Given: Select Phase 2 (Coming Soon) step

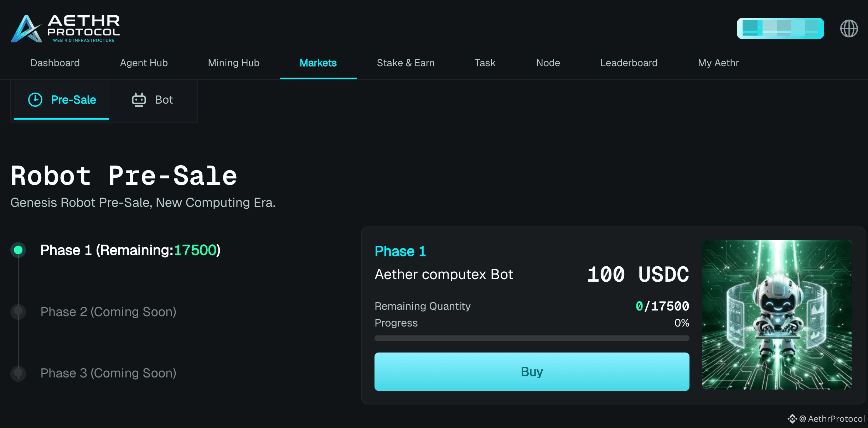Looking at the screenshot, I should [x=108, y=312].
